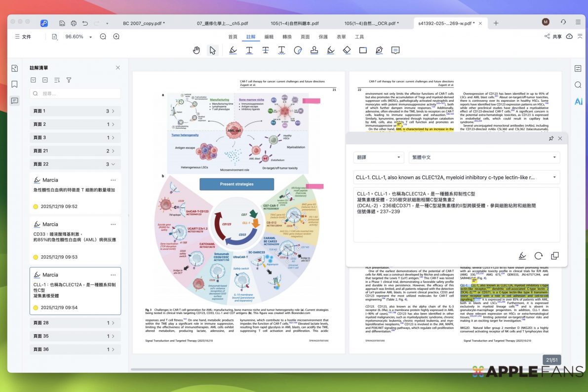Pin the translation popup
The width and height of the screenshot is (588, 392).
551,139
